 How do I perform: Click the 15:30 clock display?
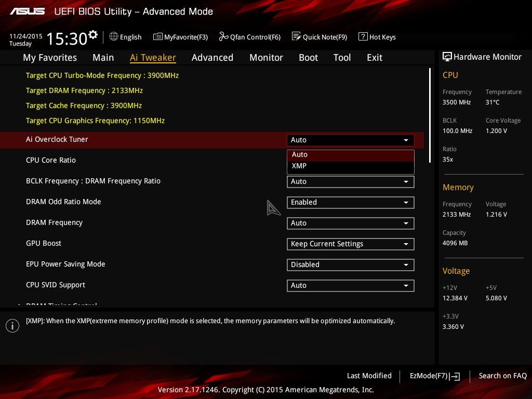[67, 38]
